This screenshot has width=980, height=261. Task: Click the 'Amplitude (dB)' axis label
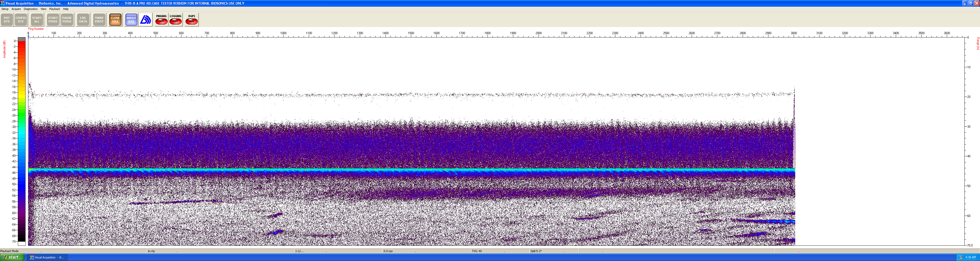coord(4,49)
